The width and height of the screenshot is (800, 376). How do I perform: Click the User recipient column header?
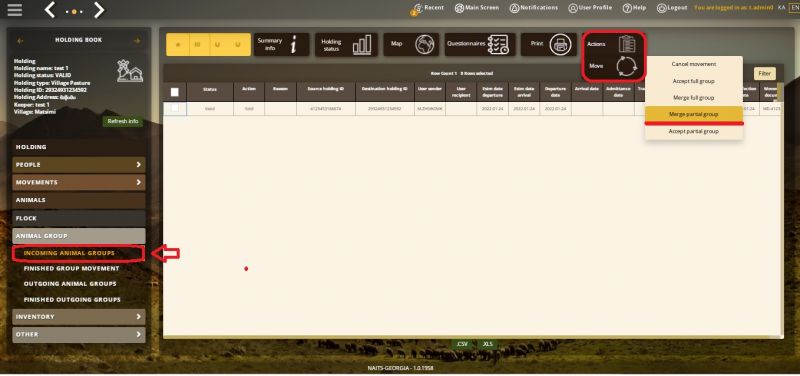(x=461, y=92)
